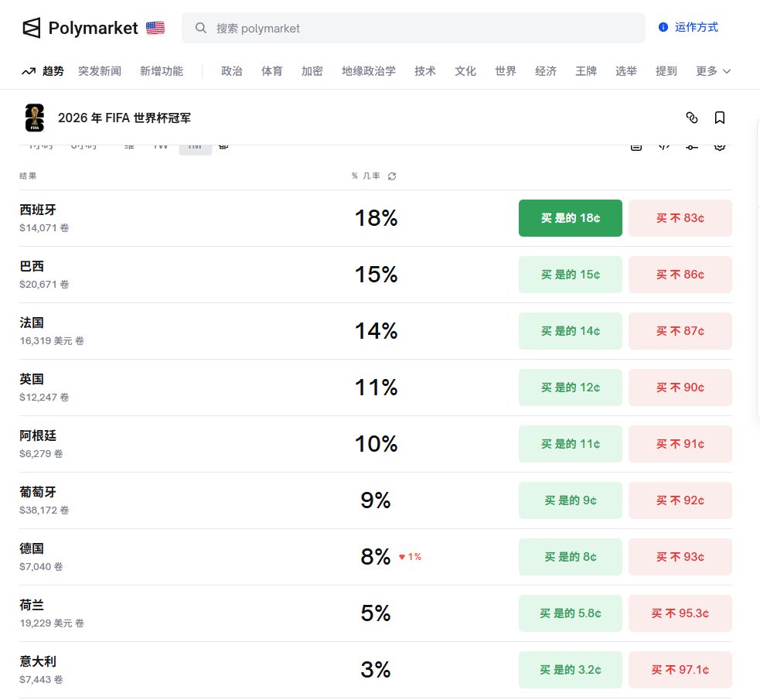Click the 葡萄牙 outcome name
Screen dimensions: 760x700
38,492
